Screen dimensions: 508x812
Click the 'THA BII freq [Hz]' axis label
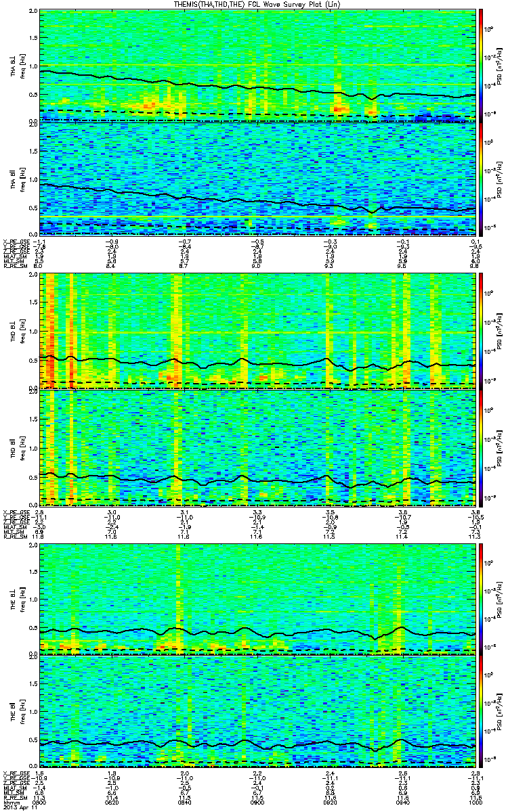(16, 178)
